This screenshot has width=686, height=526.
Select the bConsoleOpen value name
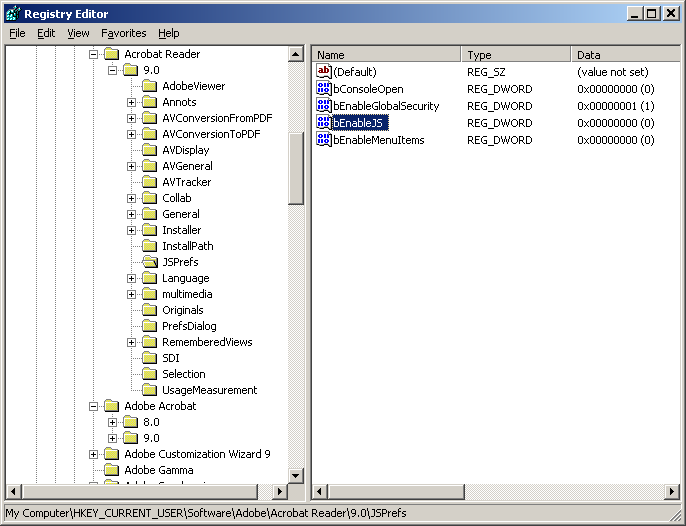point(368,89)
